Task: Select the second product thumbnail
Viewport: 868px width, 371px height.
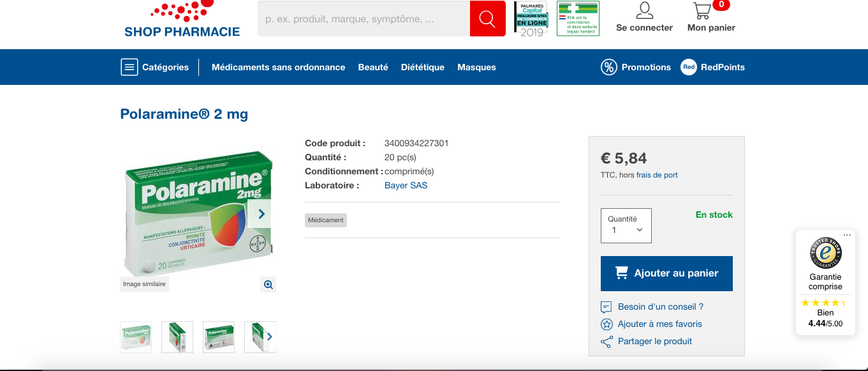Action: click(x=177, y=337)
